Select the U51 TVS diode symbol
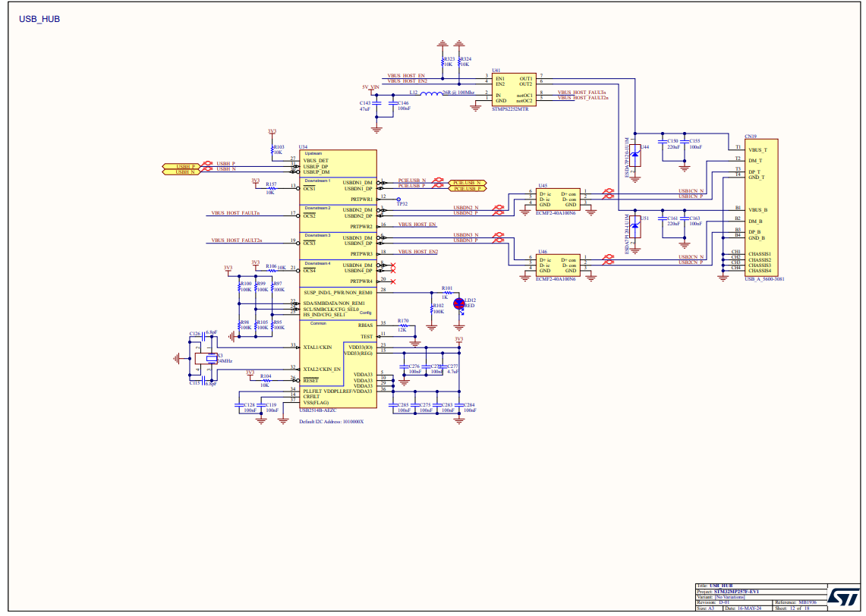 point(635,226)
